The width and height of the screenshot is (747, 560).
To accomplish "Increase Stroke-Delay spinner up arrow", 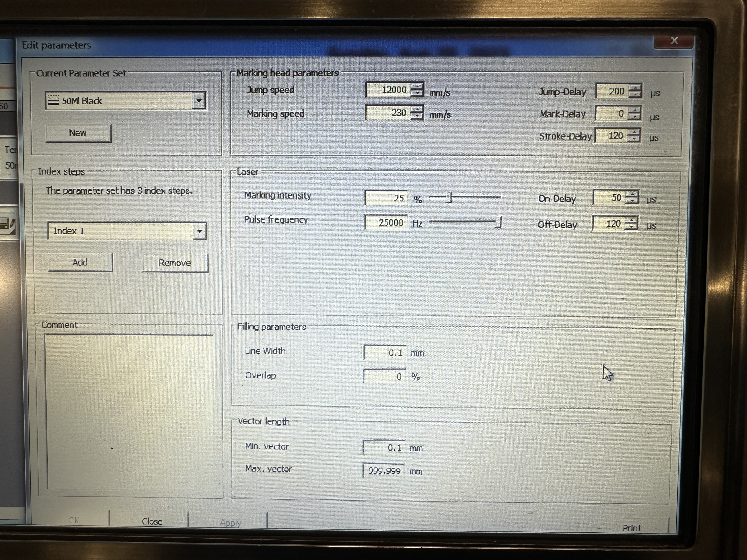I will point(634,132).
